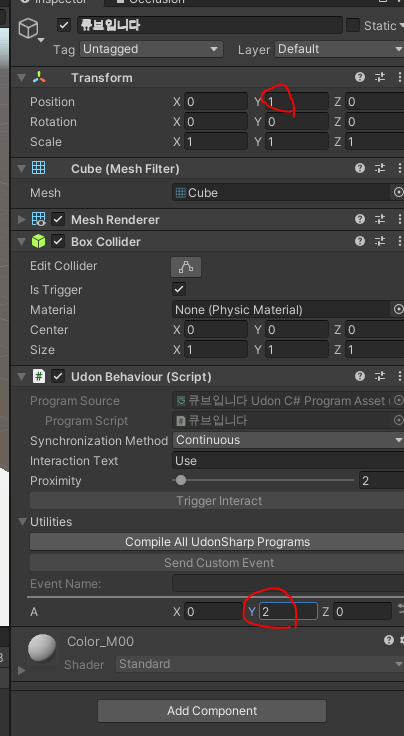404x736 pixels.
Task: Open Synchronization Method Continuous dropdown
Action: pyautogui.click(x=288, y=440)
